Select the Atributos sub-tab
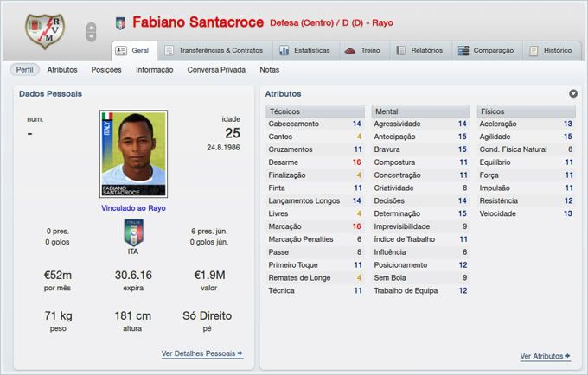Image resolution: width=588 pixels, height=375 pixels. pos(62,69)
